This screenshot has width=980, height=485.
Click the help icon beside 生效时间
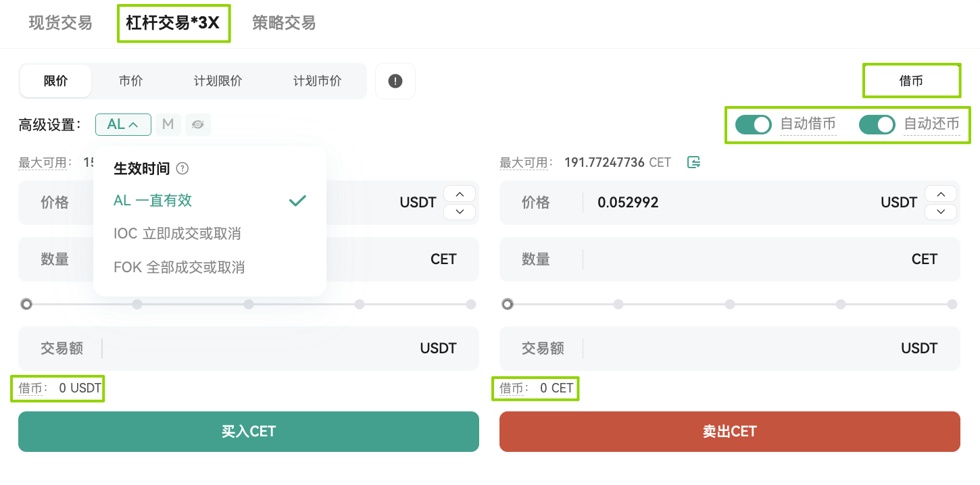point(182,168)
